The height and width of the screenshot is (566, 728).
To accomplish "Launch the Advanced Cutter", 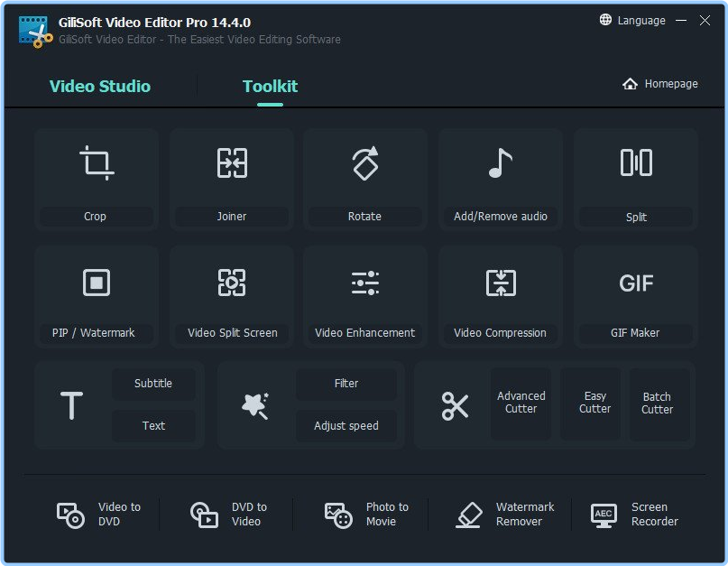I will 521,403.
